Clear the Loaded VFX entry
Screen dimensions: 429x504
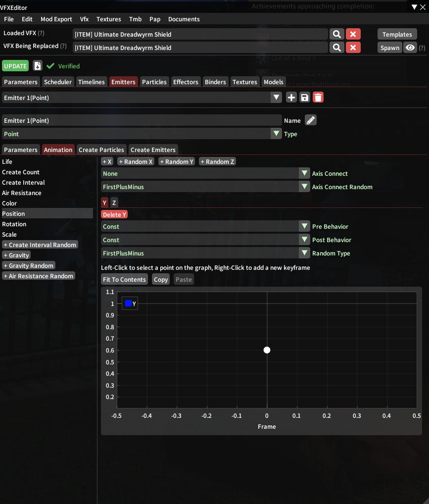tap(353, 34)
